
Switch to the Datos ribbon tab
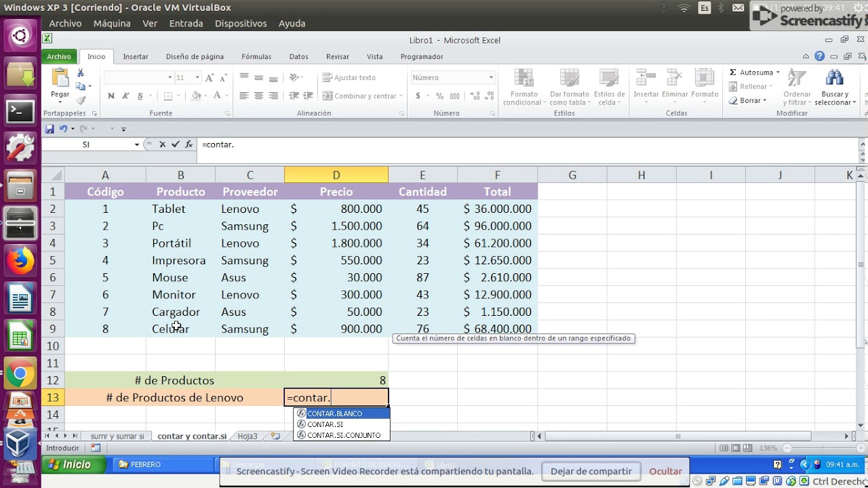pyautogui.click(x=298, y=57)
